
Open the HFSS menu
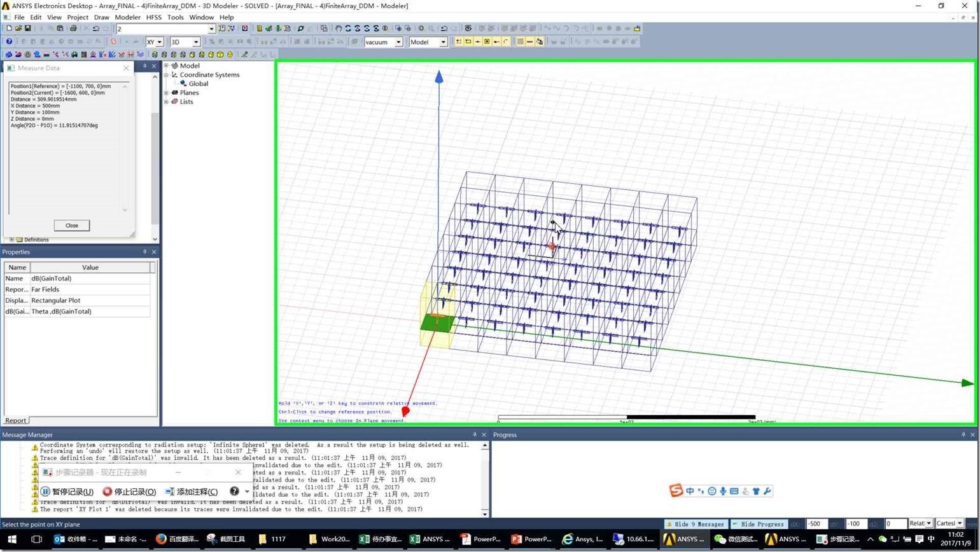153,17
